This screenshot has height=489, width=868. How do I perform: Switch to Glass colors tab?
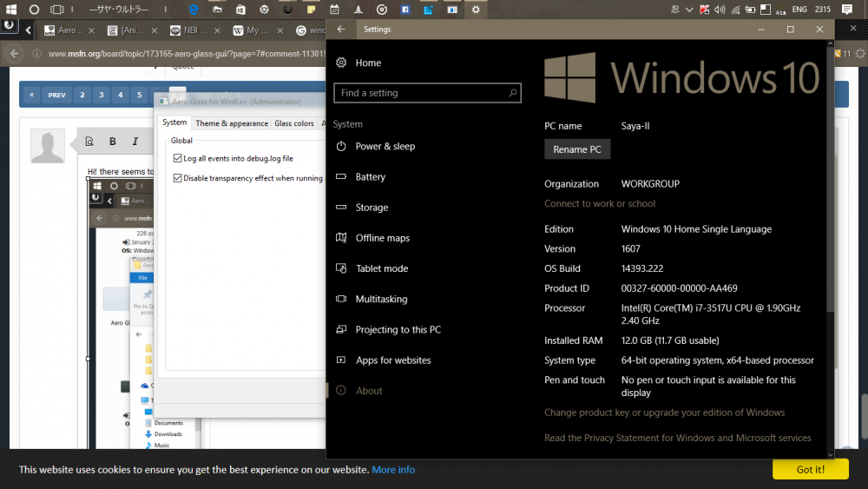pyautogui.click(x=294, y=123)
